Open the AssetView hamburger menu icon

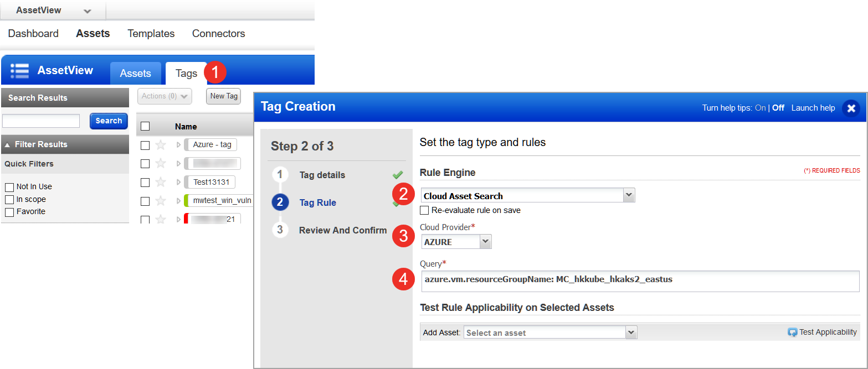19,69
